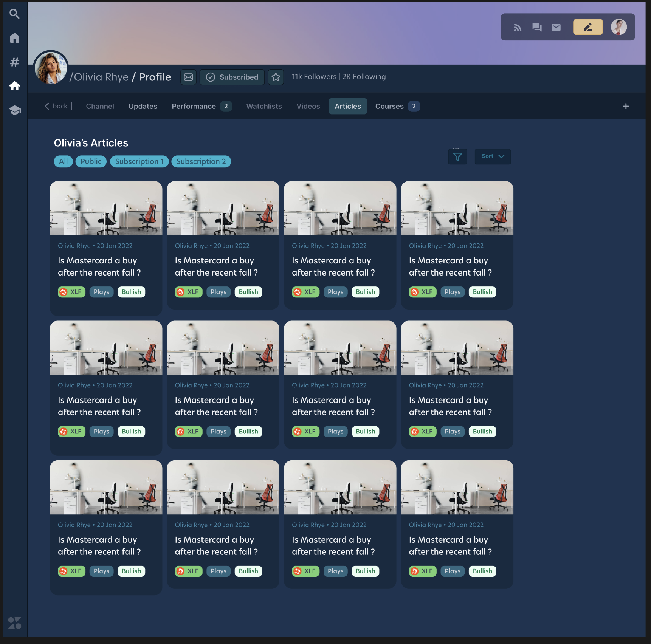Open the mail icon in the top-right bar

pyautogui.click(x=556, y=27)
